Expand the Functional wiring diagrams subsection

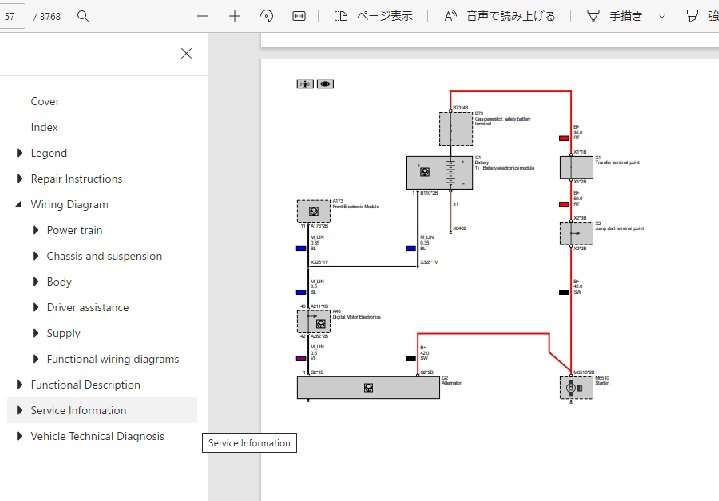(x=35, y=359)
